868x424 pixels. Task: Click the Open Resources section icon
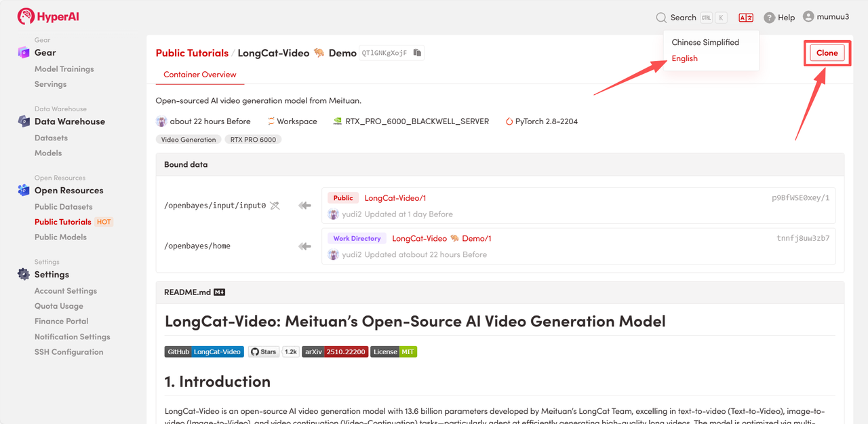[24, 191]
